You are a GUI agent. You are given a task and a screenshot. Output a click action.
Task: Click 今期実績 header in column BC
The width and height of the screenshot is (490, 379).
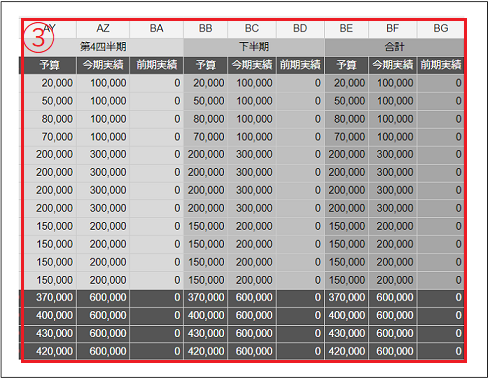coord(252,65)
